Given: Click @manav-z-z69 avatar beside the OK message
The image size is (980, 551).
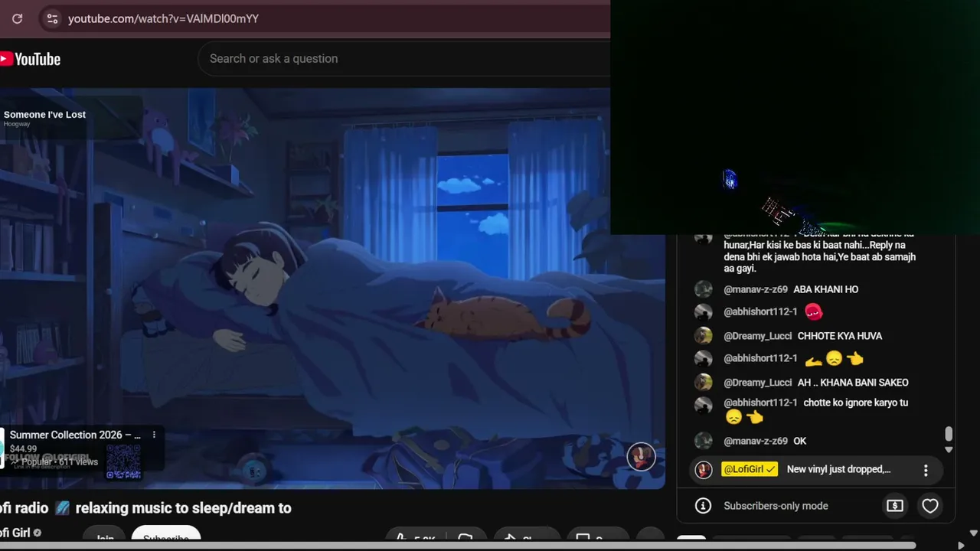Looking at the screenshot, I should pos(704,441).
